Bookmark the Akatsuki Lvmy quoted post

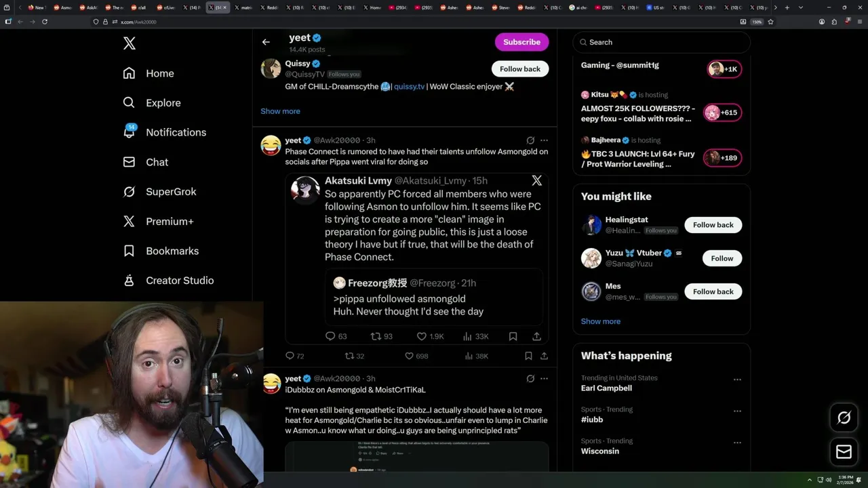point(513,336)
